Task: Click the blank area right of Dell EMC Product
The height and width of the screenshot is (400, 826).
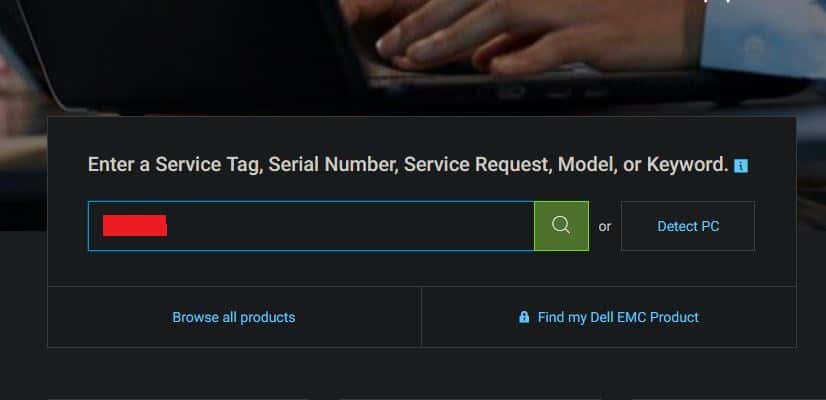Action: 748,317
